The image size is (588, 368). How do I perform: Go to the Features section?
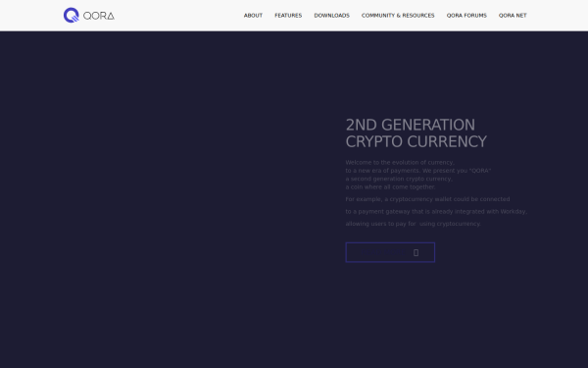click(288, 16)
